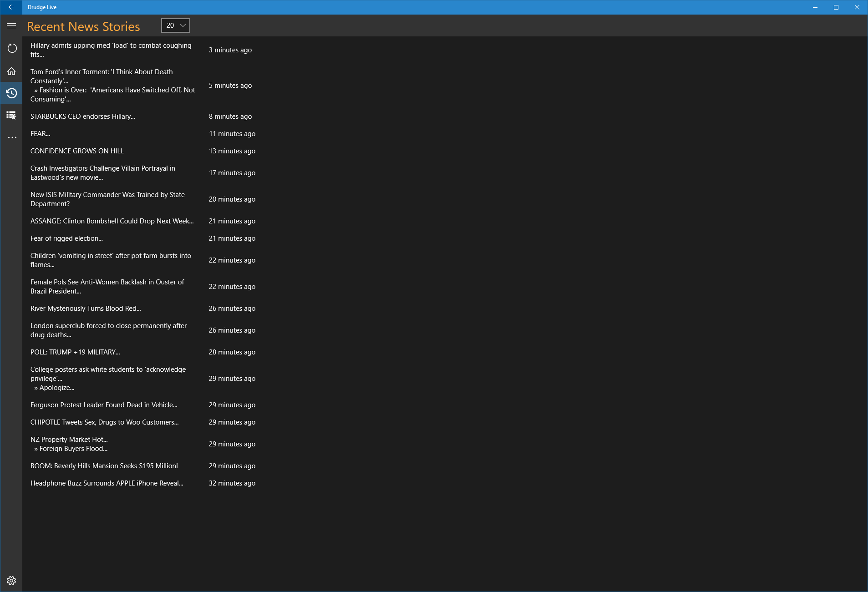Screen dimensions: 868x592
Task: Refresh the Recent News Stories feed
Action: pyautogui.click(x=11, y=48)
